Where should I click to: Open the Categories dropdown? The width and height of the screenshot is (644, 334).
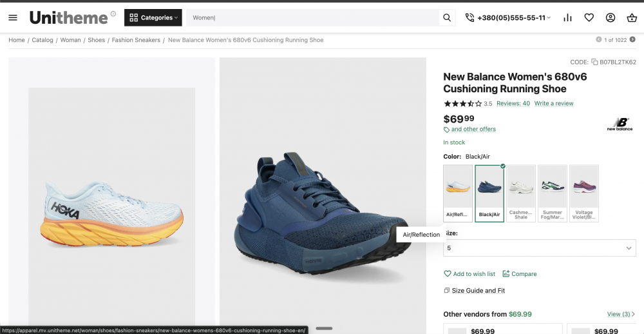click(x=153, y=17)
